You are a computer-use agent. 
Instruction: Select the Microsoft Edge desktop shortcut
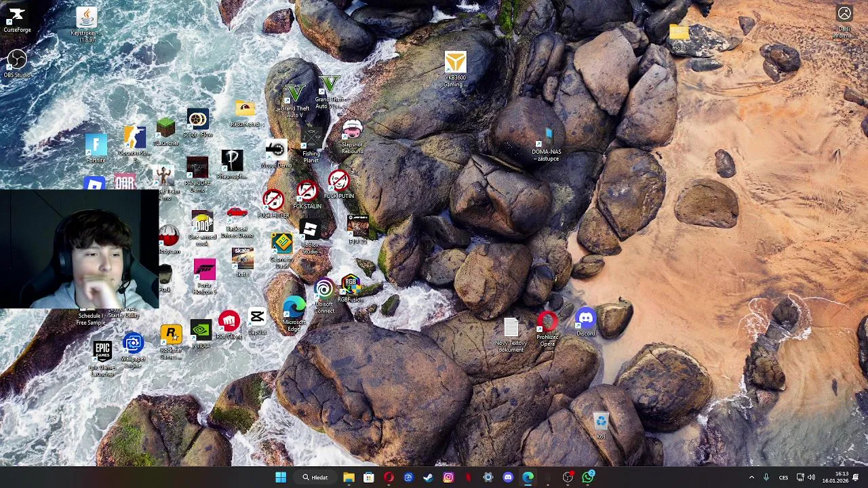tap(294, 314)
